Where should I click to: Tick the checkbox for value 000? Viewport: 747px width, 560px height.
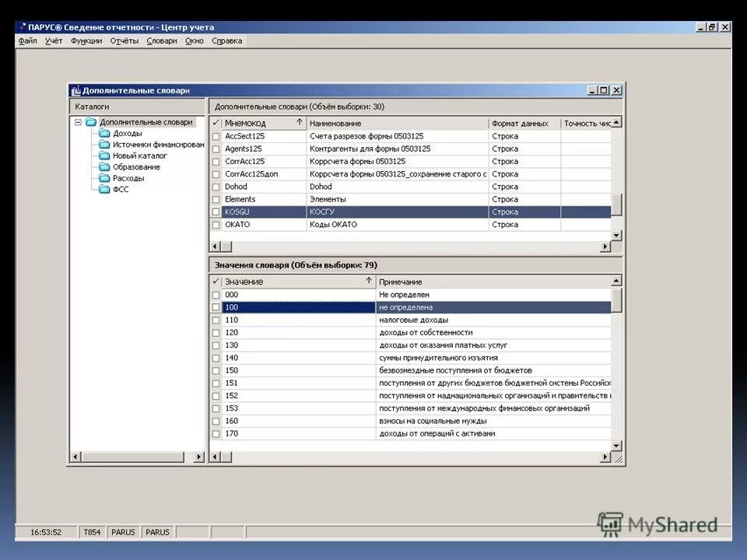[x=216, y=296]
